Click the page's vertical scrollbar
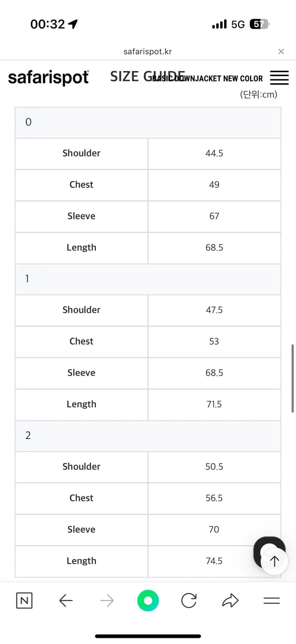 coord(293,378)
